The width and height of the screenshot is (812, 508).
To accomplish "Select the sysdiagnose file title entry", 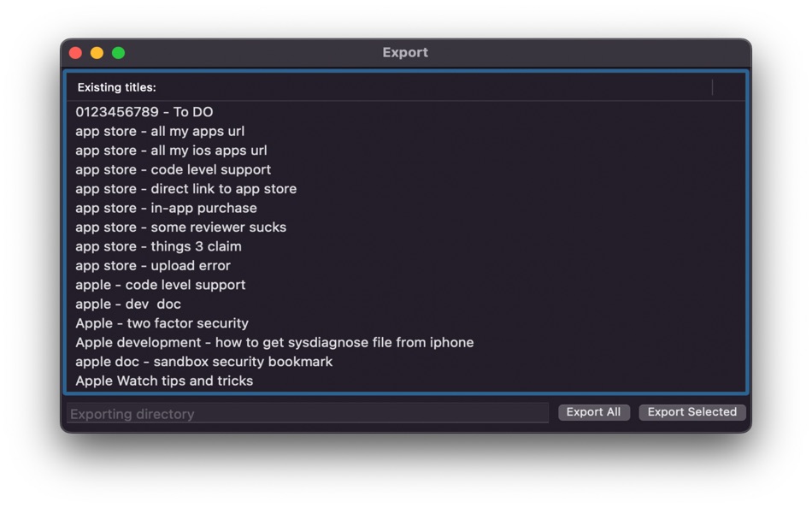I will (274, 342).
